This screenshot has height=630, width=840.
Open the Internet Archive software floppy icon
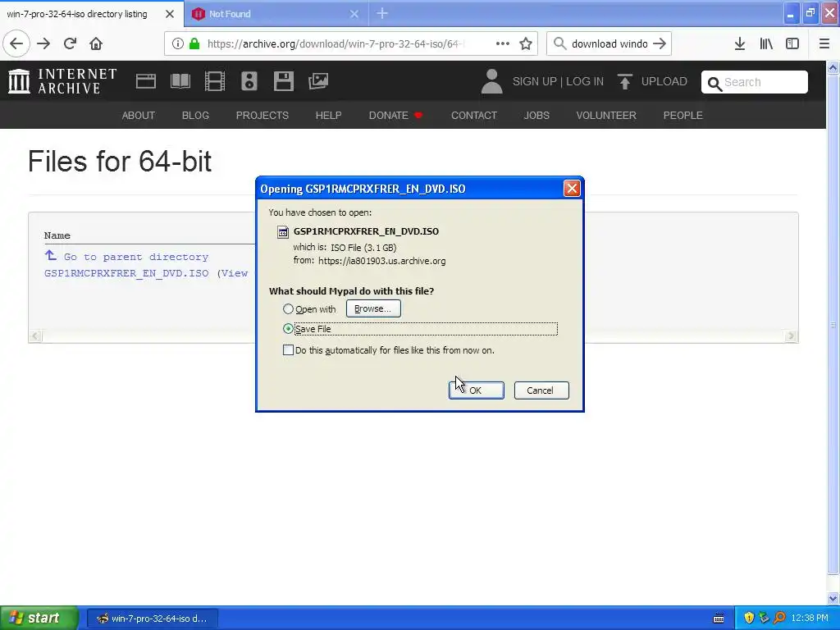(x=283, y=81)
